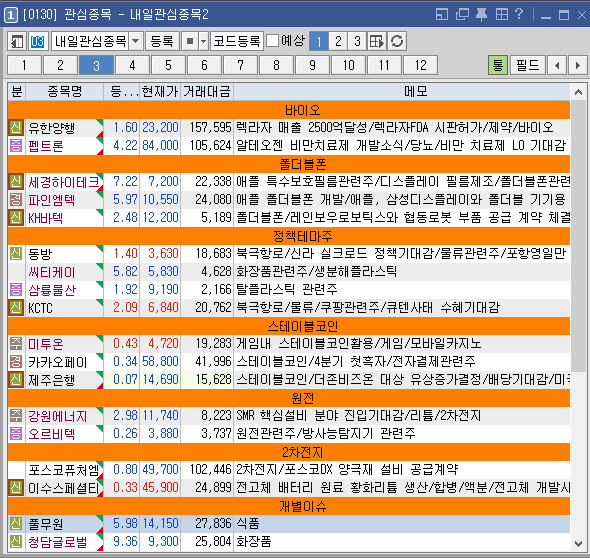Switch to group tab 2
The width and height of the screenshot is (590, 558).
tap(61, 65)
